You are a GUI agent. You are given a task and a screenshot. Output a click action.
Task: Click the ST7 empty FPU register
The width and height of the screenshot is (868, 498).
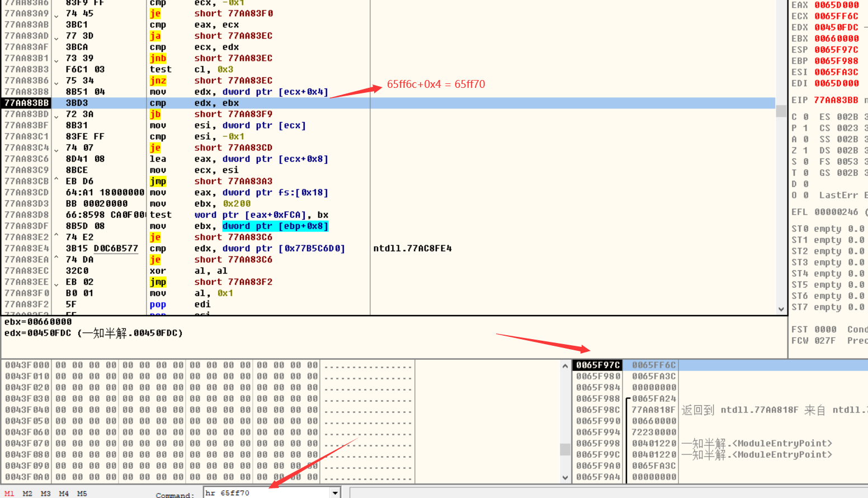click(828, 307)
